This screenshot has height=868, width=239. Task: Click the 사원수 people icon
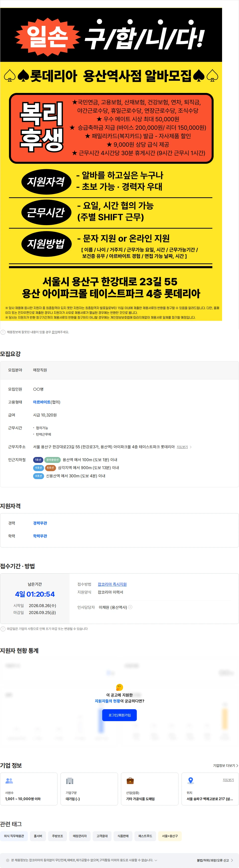point(9,780)
